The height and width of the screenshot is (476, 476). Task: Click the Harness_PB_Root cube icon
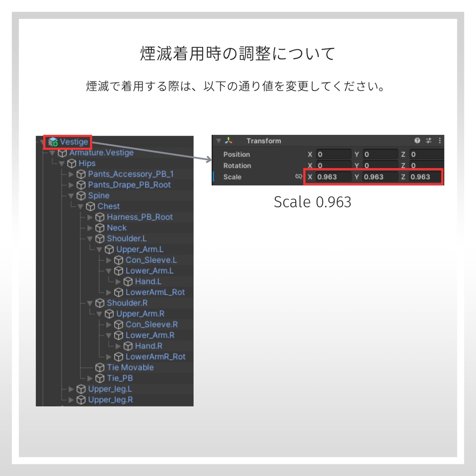(100, 217)
